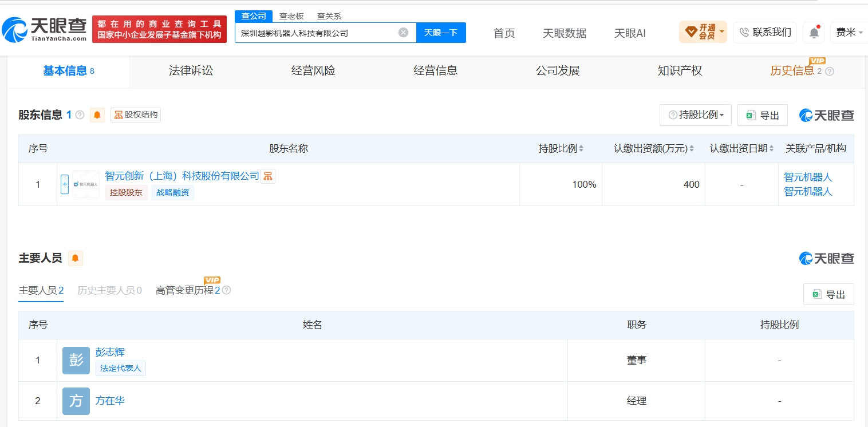Expand the plus icon in shareholder row 1
The height and width of the screenshot is (427, 868).
coord(65,184)
